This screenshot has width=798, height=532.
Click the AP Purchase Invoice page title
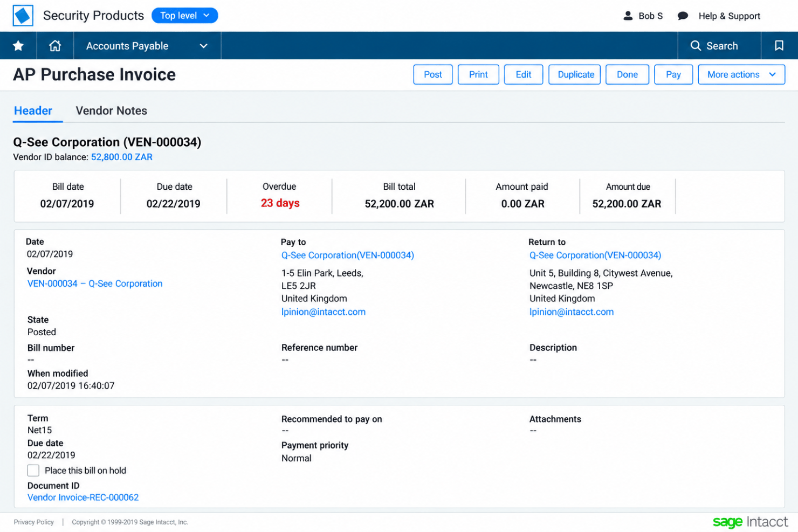pyautogui.click(x=94, y=74)
